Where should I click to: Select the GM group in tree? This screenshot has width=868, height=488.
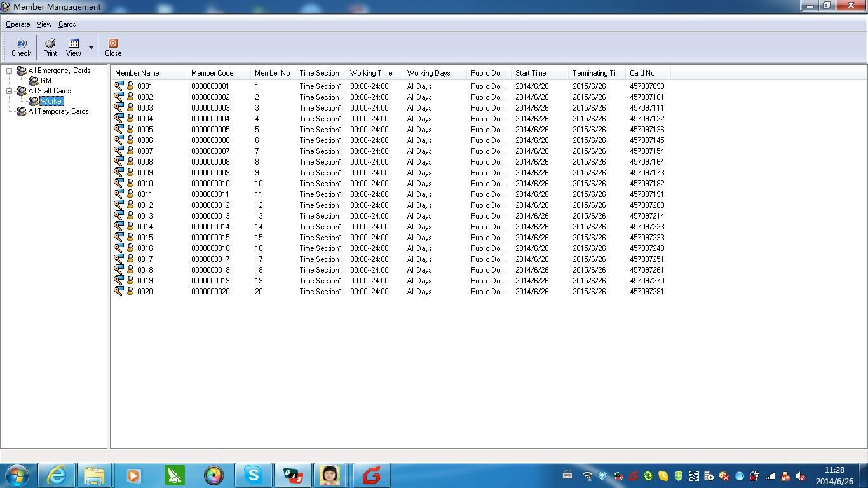(x=46, y=81)
